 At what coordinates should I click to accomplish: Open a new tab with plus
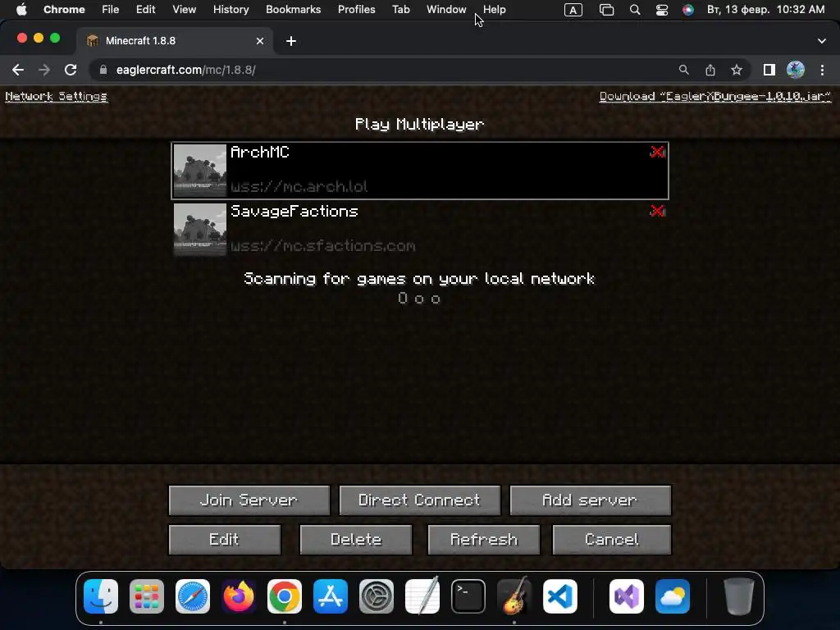click(x=291, y=41)
